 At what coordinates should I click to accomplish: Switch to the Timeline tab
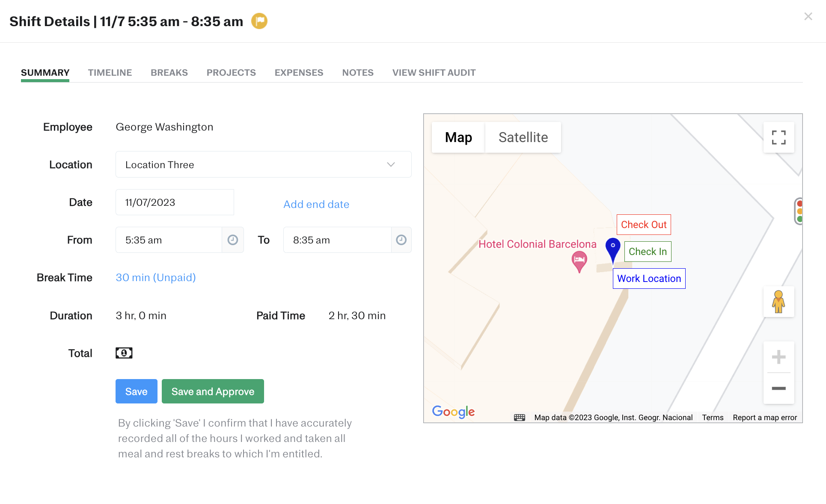(110, 73)
